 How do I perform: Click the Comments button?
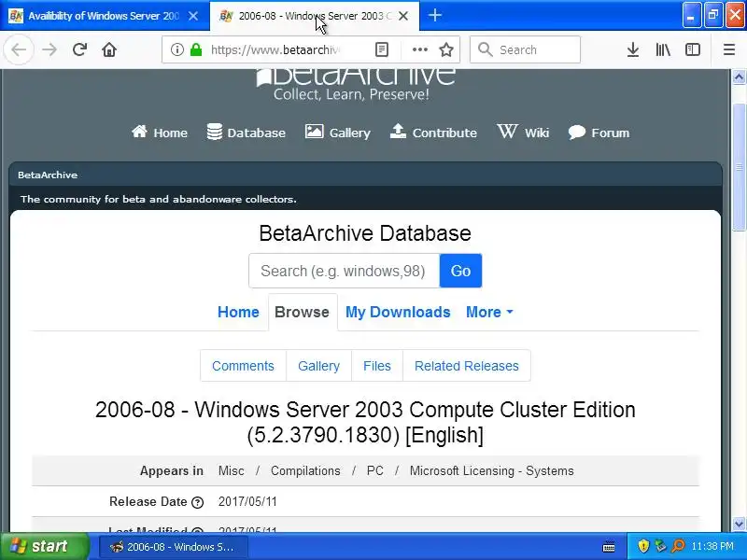point(243,366)
